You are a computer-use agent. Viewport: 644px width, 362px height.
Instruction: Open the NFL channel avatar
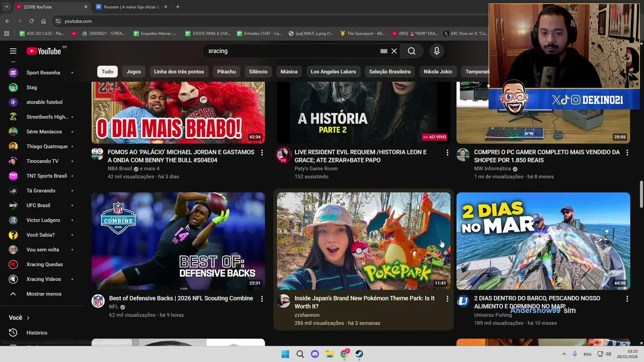tap(98, 301)
